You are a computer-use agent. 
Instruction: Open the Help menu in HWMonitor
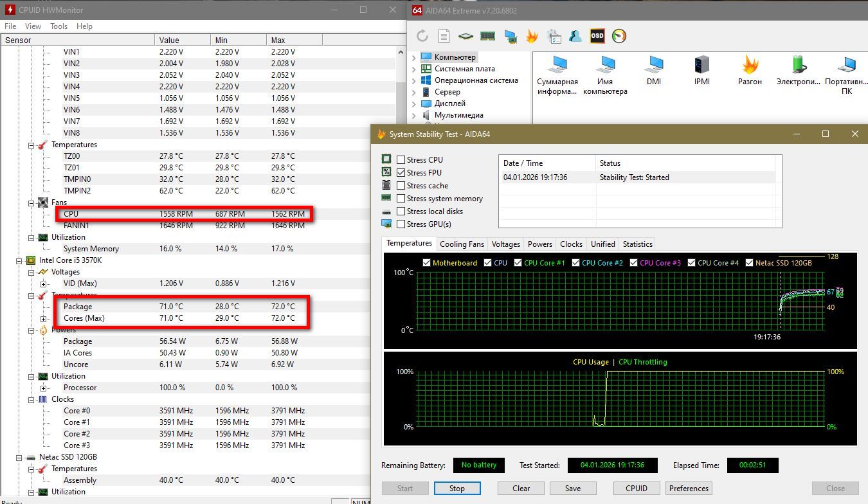[x=84, y=26]
